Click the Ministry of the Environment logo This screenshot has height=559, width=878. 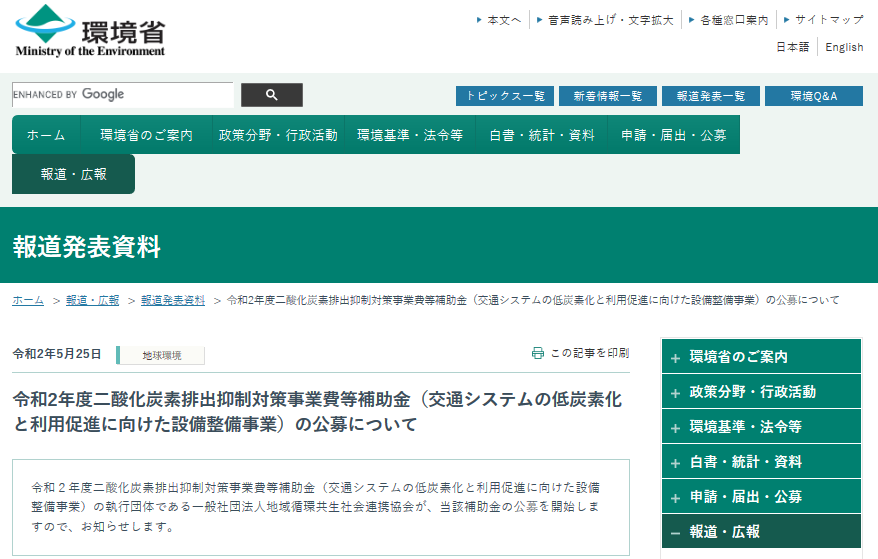pos(90,31)
